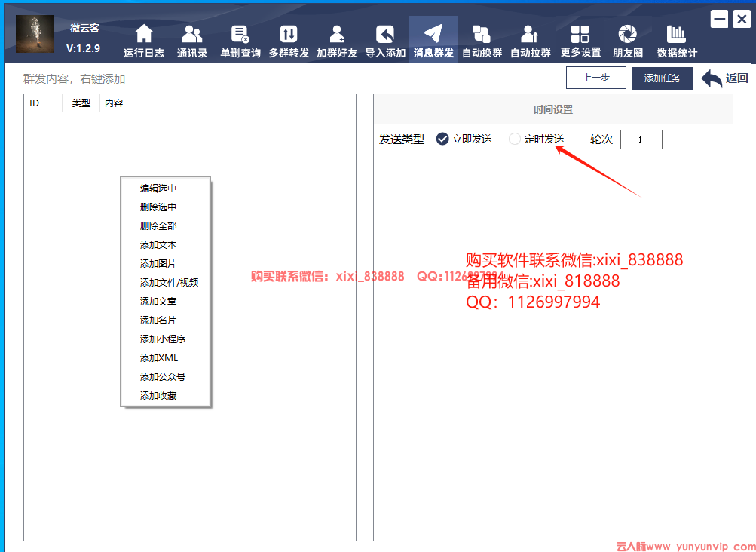The width and height of the screenshot is (756, 552).
Task: Open the 单删查询 toolbar icon
Action: click(x=240, y=34)
